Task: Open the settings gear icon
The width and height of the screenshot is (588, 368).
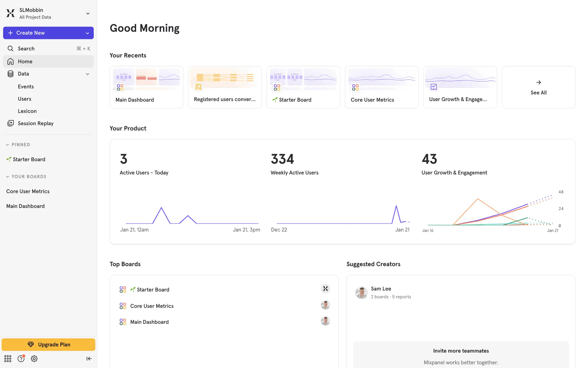Action: tap(34, 358)
